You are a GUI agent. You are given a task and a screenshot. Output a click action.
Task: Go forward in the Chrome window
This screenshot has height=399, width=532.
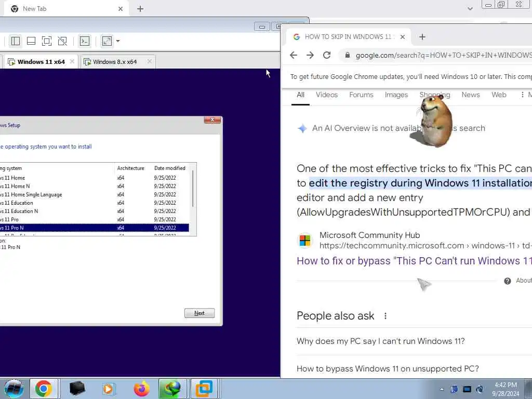coord(310,55)
